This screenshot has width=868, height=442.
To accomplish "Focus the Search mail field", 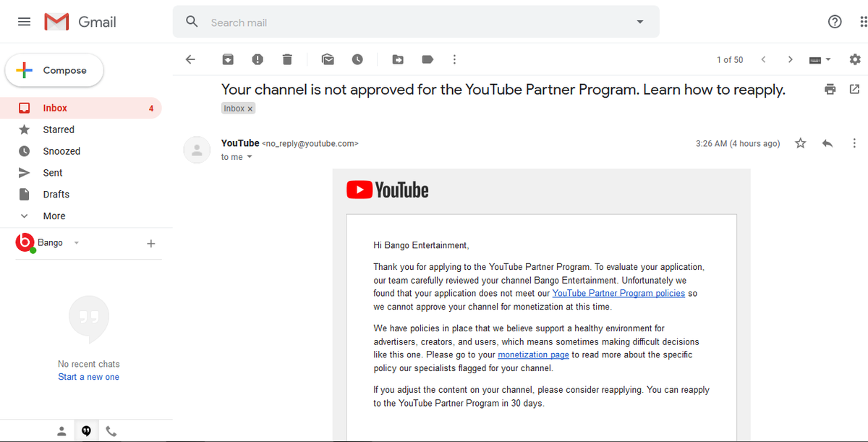I will point(416,22).
